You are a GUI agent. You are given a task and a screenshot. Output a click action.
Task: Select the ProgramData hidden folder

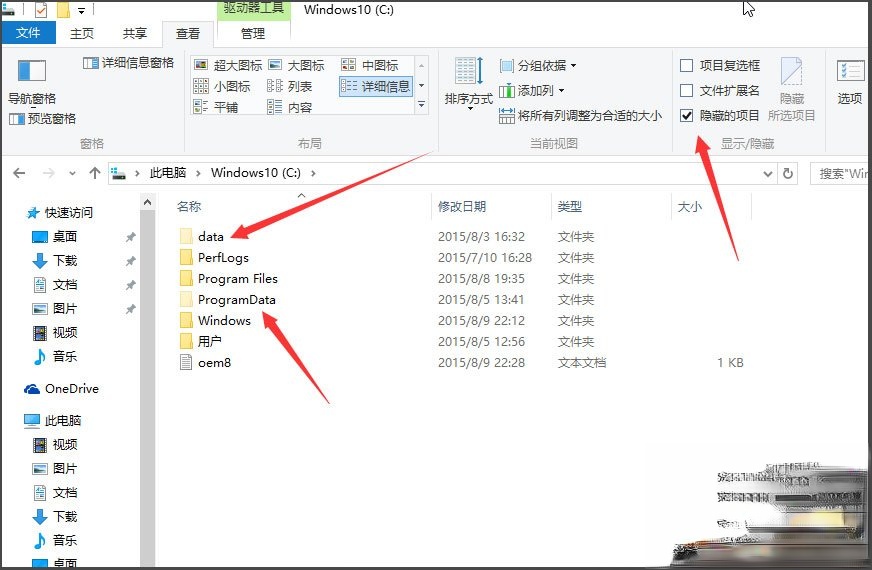236,300
